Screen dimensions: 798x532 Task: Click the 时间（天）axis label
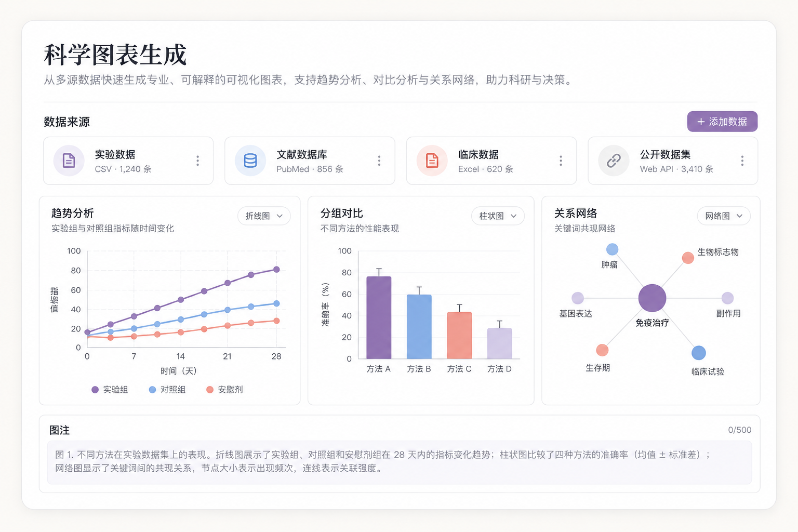tap(178, 371)
